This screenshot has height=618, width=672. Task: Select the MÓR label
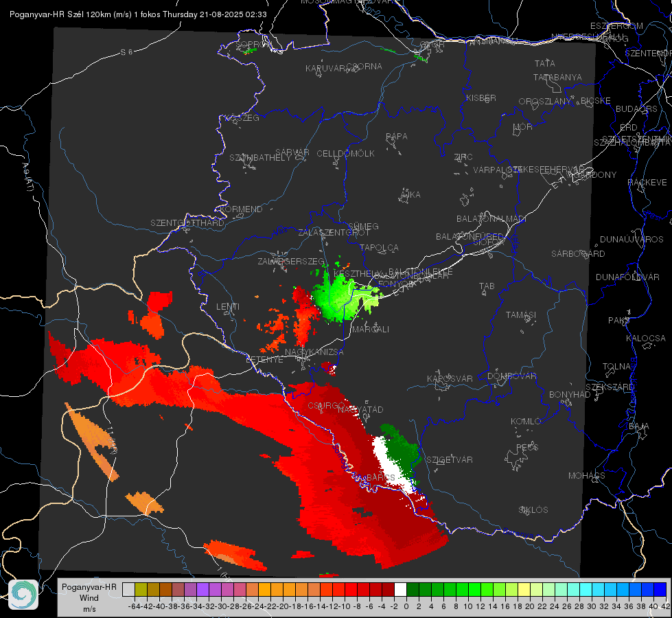point(523,127)
